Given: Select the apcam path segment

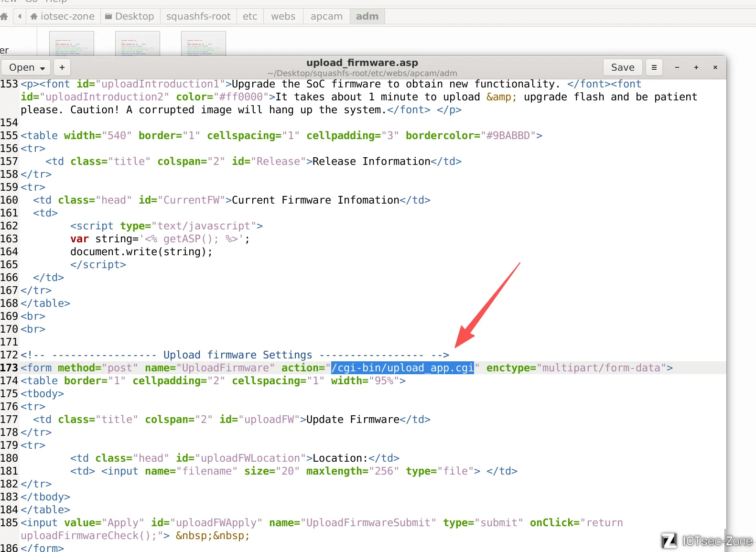Looking at the screenshot, I should click(x=326, y=16).
